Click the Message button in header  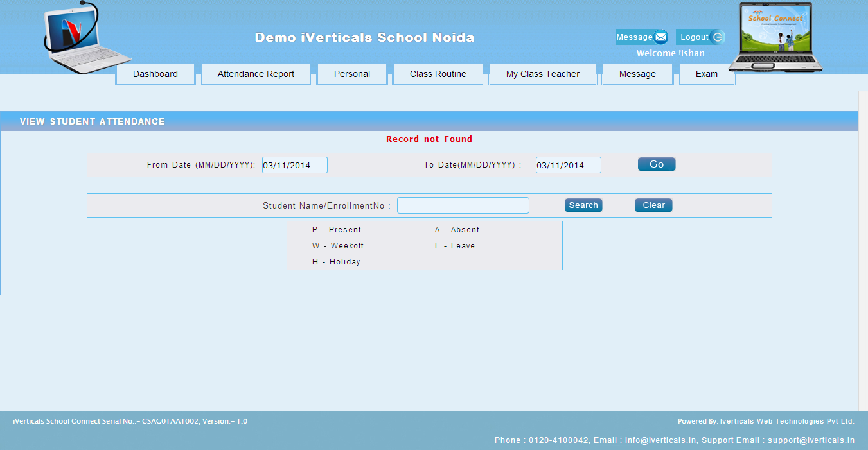tap(634, 37)
